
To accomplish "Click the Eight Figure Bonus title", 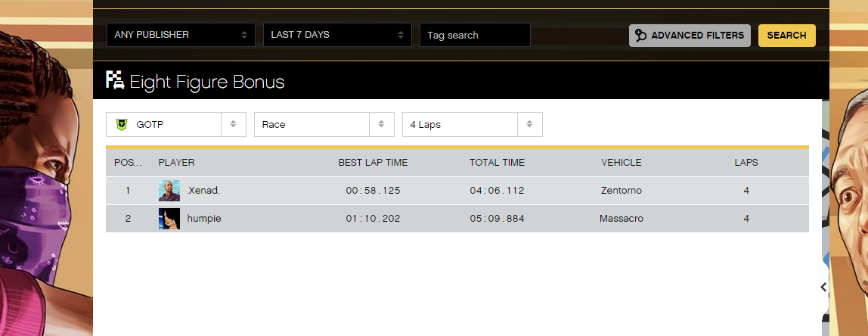I will pos(207,82).
